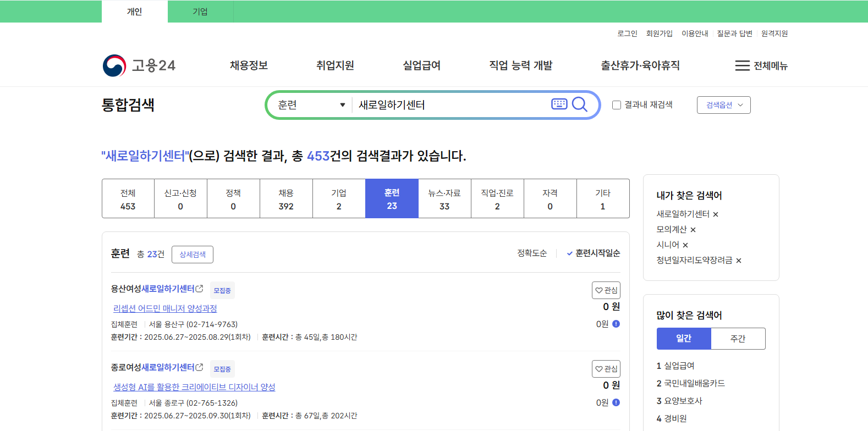Click the 모집중 badge for 종로여성새로일하기센터
This screenshot has width=868, height=431.
(x=222, y=369)
